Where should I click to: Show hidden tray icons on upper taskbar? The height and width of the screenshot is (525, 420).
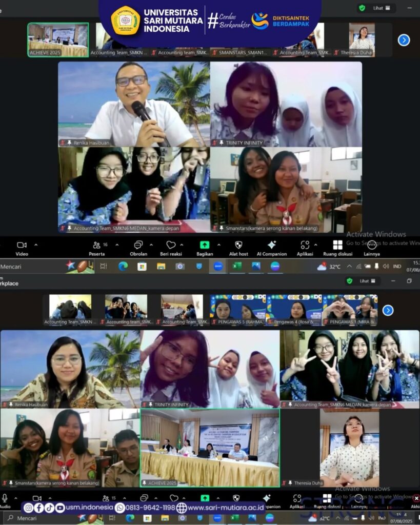pyautogui.click(x=349, y=266)
